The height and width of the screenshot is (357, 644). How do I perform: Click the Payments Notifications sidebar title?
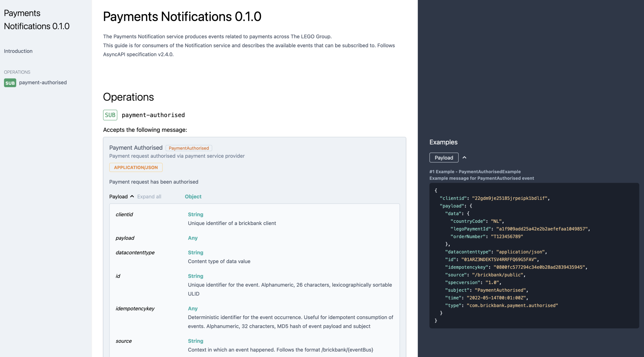36,20
